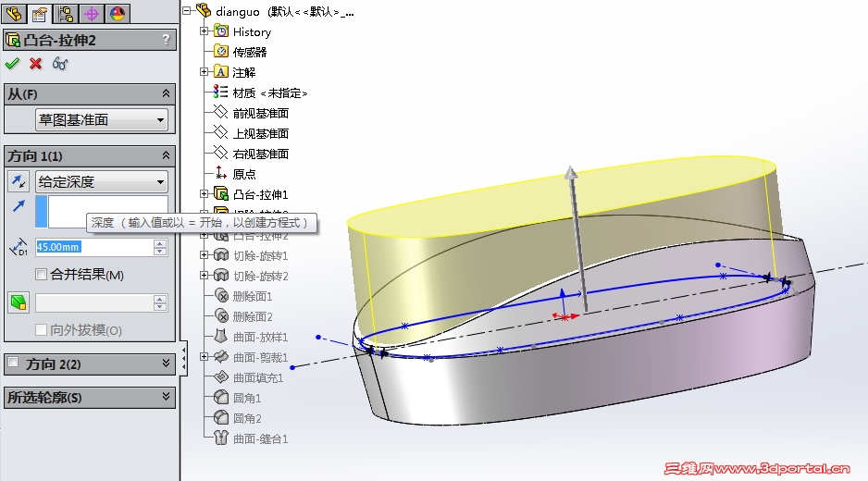This screenshot has height=481, width=868.
Task: Expand the 方向 2(2) section
Action: pos(166,364)
